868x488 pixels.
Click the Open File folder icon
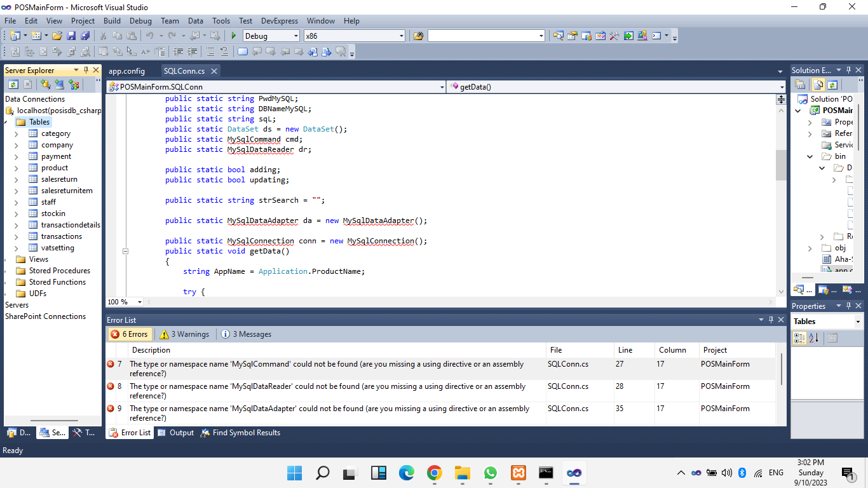pyautogui.click(x=57, y=36)
